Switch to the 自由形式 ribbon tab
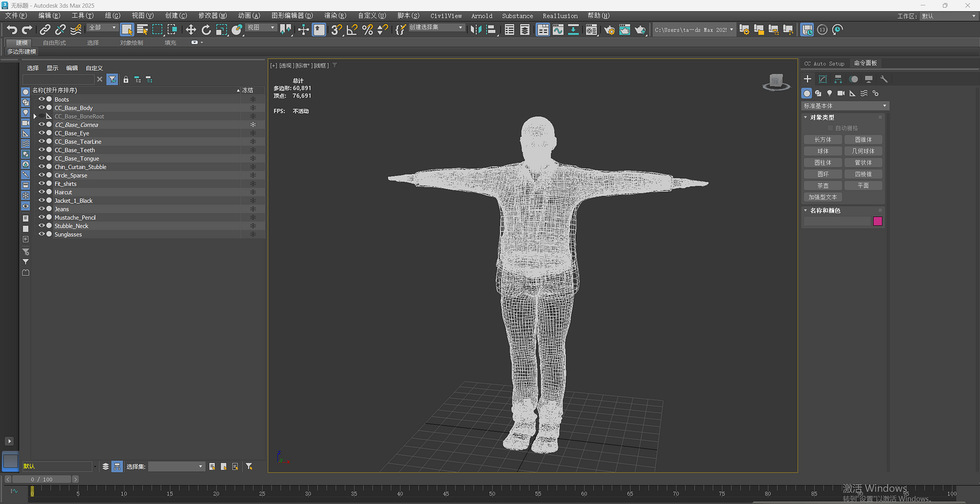The height and width of the screenshot is (504, 980). click(x=54, y=43)
